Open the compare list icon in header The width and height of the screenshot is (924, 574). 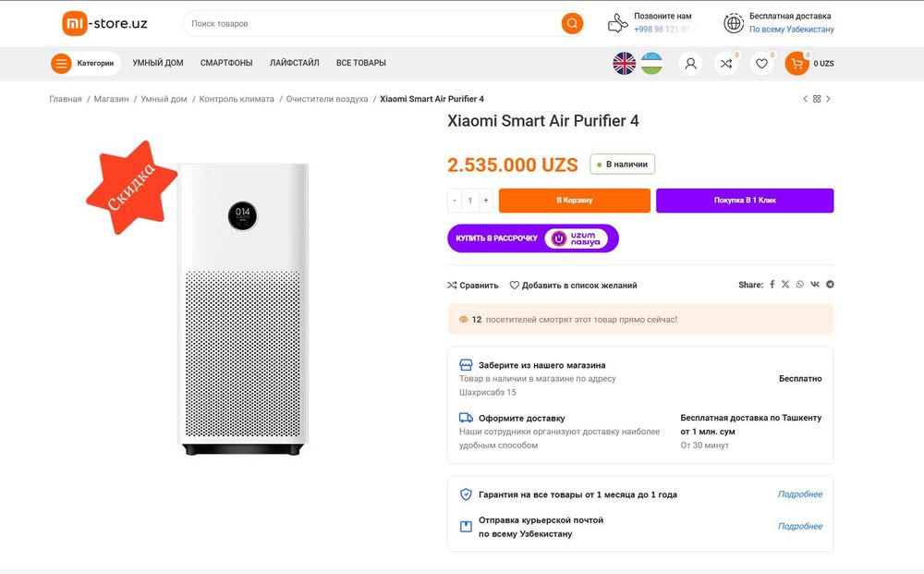[x=726, y=64]
